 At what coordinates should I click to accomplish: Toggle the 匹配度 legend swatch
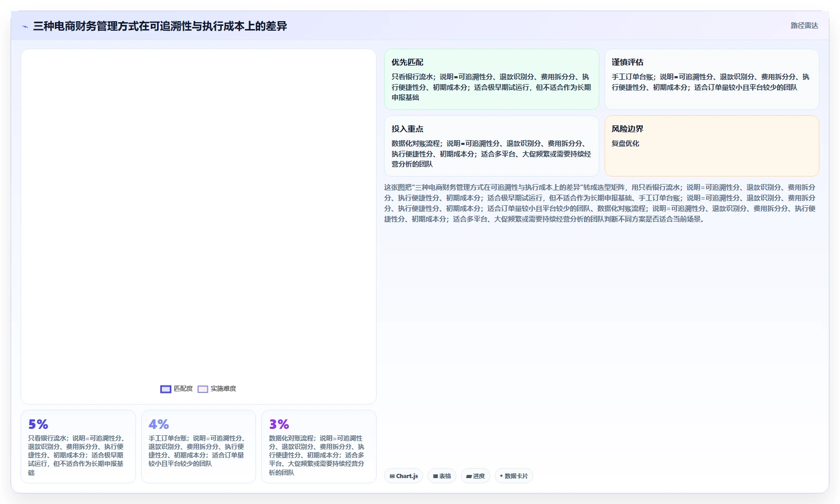pos(166,389)
